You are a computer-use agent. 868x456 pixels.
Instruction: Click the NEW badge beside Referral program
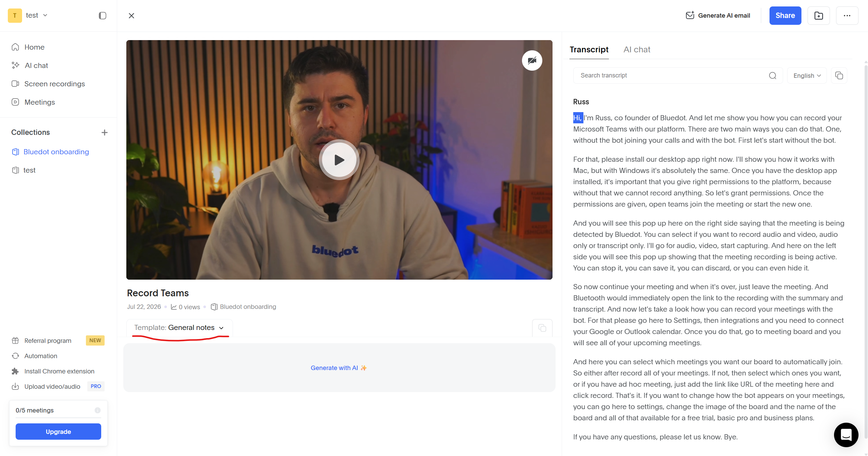[x=95, y=340]
